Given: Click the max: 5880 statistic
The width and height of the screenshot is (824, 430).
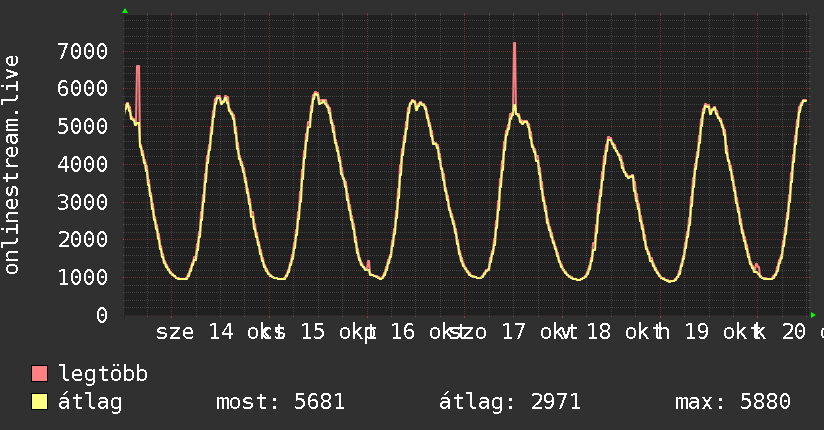Looking at the screenshot, I should (x=733, y=402).
